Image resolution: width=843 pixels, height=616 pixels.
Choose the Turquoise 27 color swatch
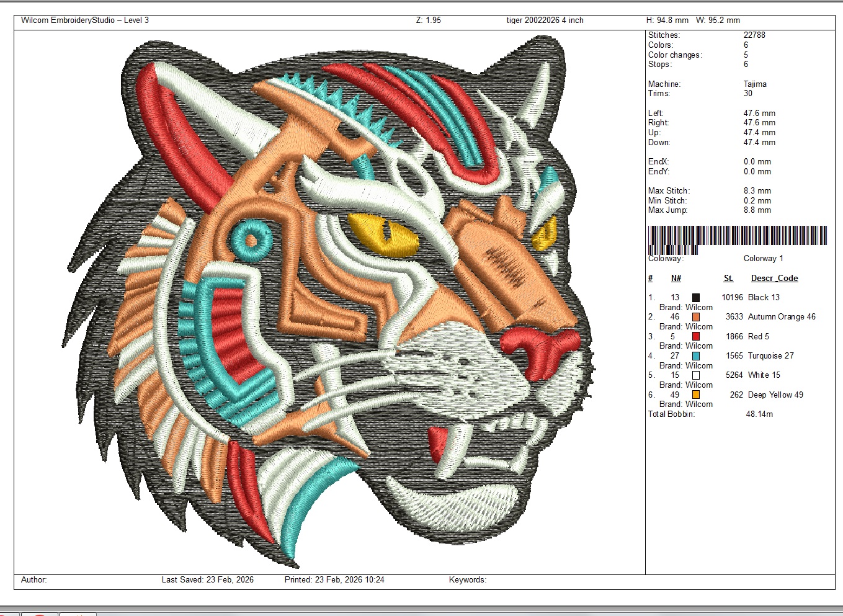pos(696,356)
